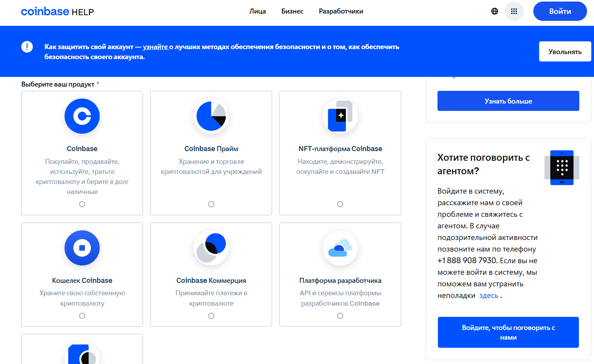This screenshot has height=364, width=594.
Task: Click the phone keypad agent illustration
Action: tap(562, 168)
